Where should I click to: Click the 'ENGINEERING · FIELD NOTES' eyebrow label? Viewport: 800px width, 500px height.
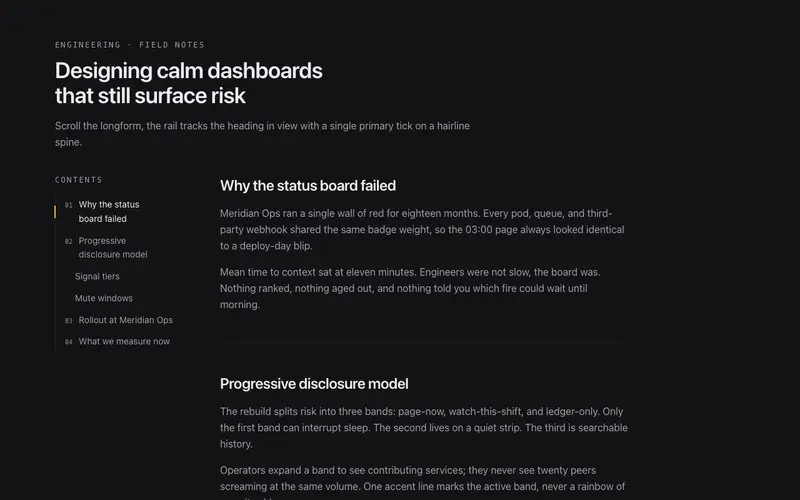click(130, 45)
